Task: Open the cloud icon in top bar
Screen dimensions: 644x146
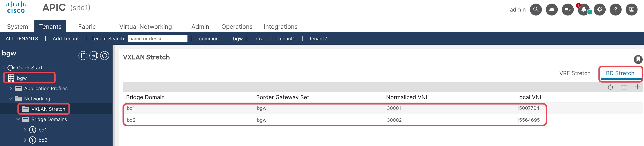Action: 552,10
